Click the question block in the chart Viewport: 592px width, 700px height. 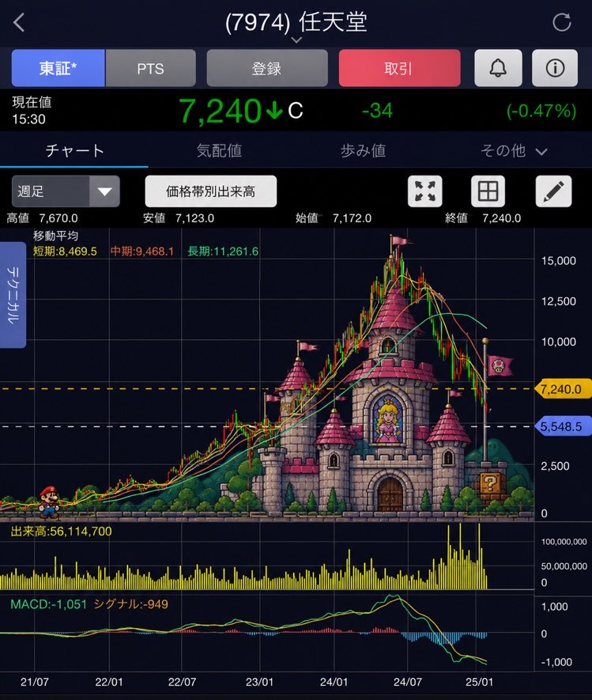(x=489, y=483)
